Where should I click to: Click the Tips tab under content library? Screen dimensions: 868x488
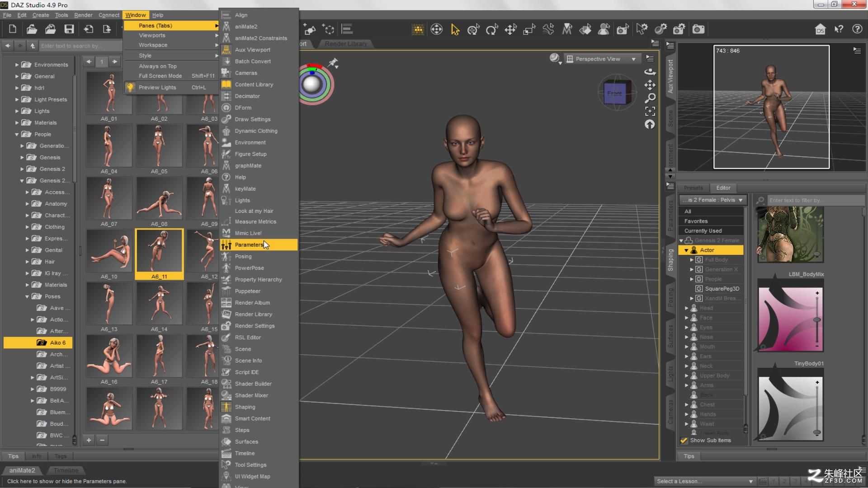(13, 456)
